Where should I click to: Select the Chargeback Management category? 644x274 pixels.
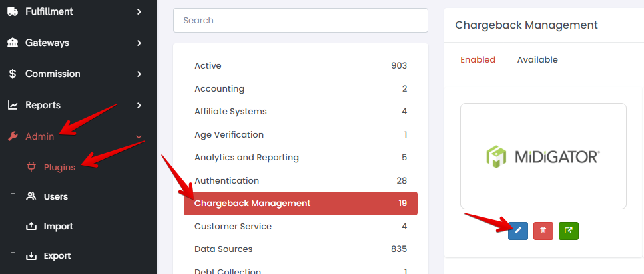pyautogui.click(x=300, y=204)
